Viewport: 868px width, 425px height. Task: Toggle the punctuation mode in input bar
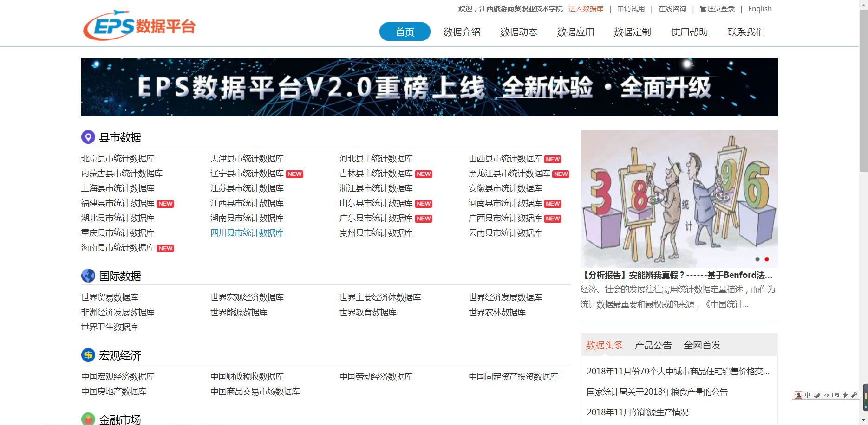pos(826,395)
